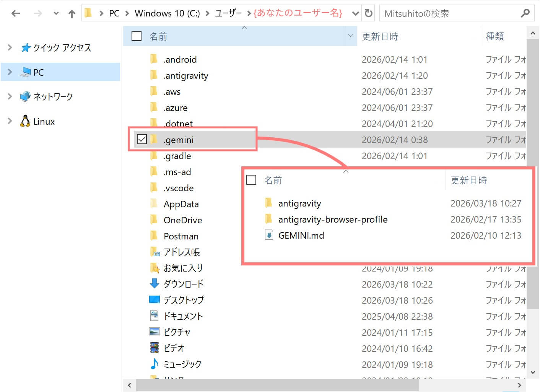Select the GEMINI.md file icon
The height and width of the screenshot is (392, 540).
pyautogui.click(x=269, y=235)
